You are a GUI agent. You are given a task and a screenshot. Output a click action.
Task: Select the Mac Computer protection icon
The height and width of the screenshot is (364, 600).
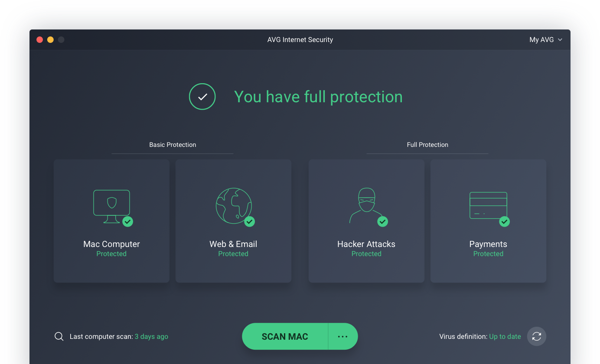[111, 207]
